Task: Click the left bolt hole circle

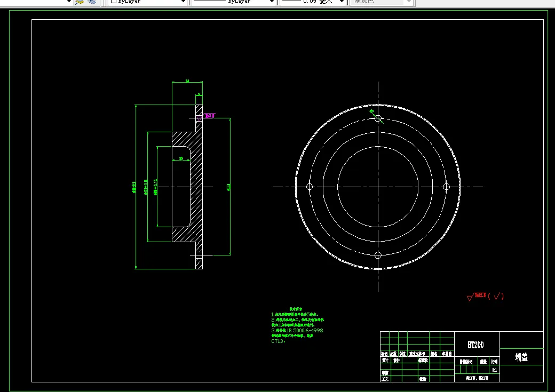Action: (310, 187)
